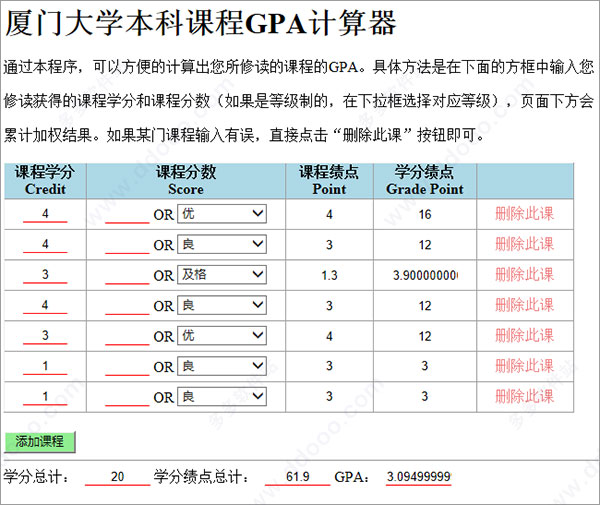Click the 学分绩点总计 field showing 61.9
The height and width of the screenshot is (505, 600).
click(x=297, y=477)
